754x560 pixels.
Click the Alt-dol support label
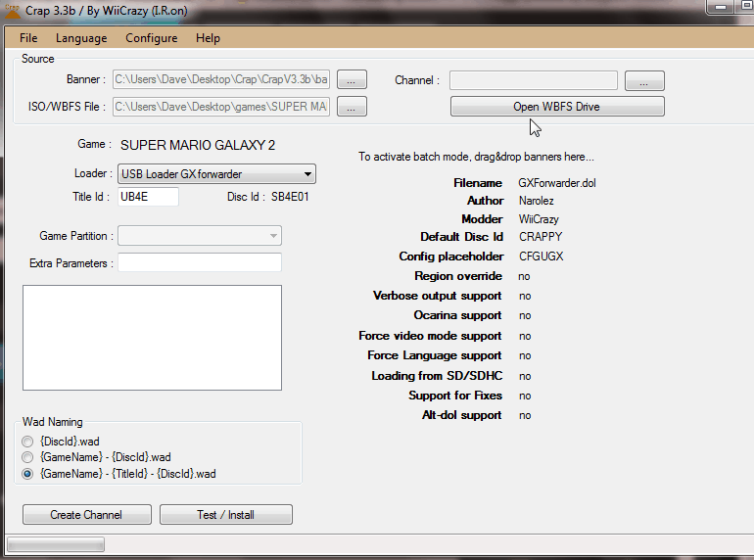click(461, 415)
